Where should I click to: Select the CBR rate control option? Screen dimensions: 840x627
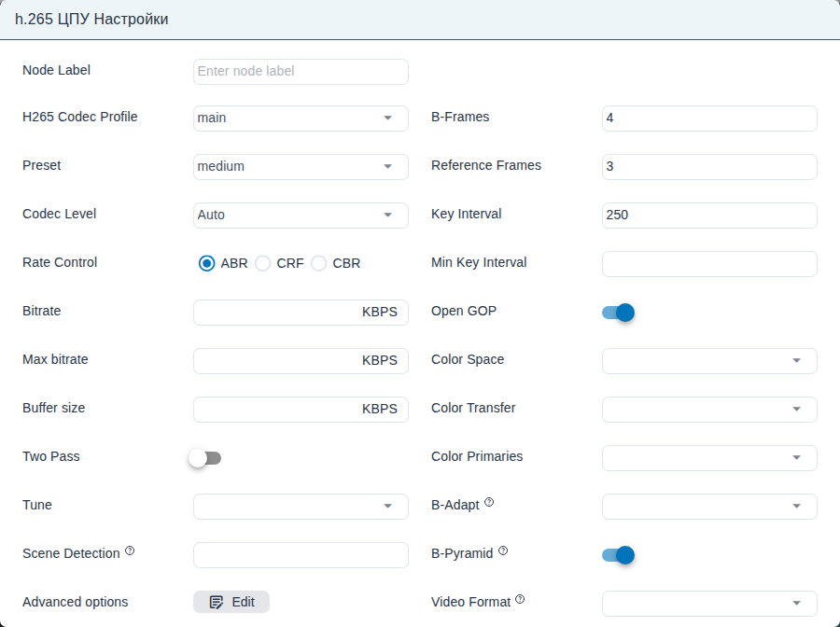tap(319, 263)
